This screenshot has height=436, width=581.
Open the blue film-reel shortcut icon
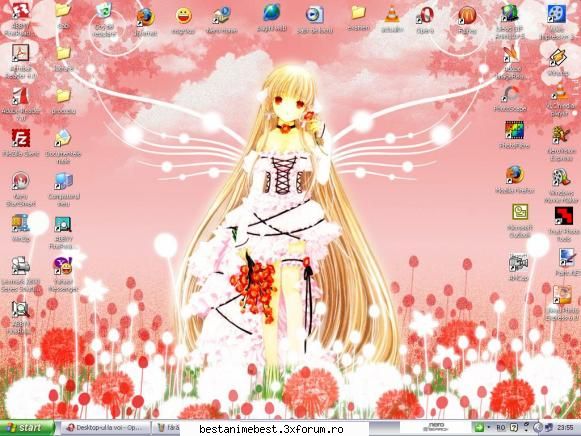click(x=557, y=15)
